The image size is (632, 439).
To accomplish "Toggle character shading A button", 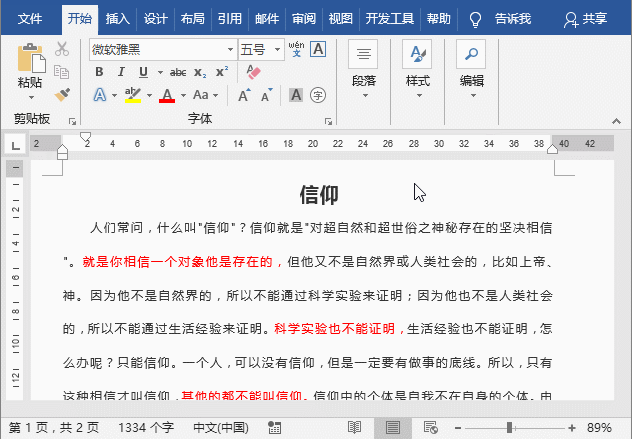I will point(296,95).
